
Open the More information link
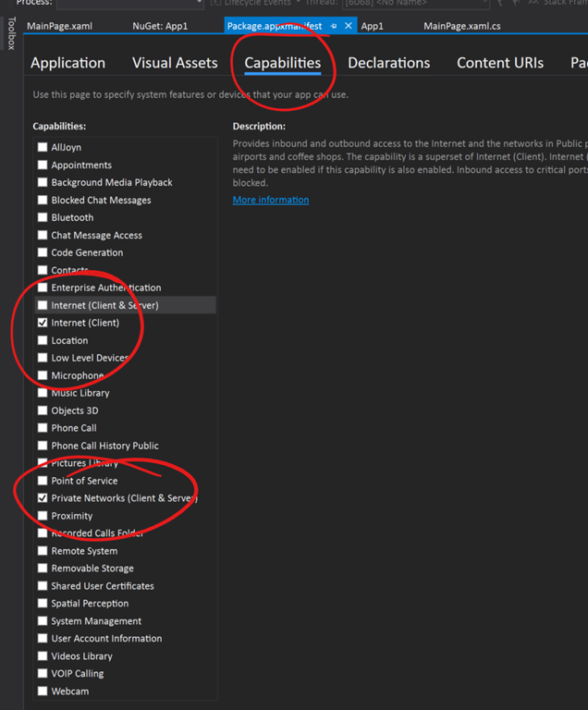pyautogui.click(x=271, y=200)
